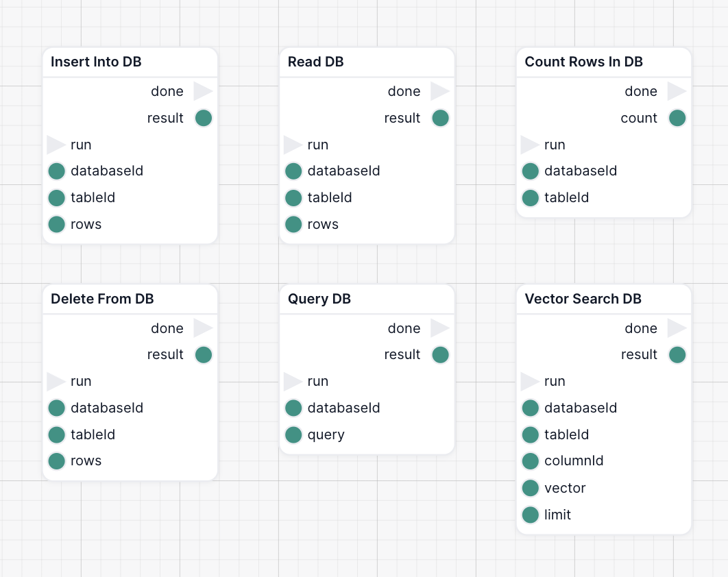This screenshot has height=577, width=728.
Task: Click the vector input port on Vector Search DB
Action: pos(531,488)
